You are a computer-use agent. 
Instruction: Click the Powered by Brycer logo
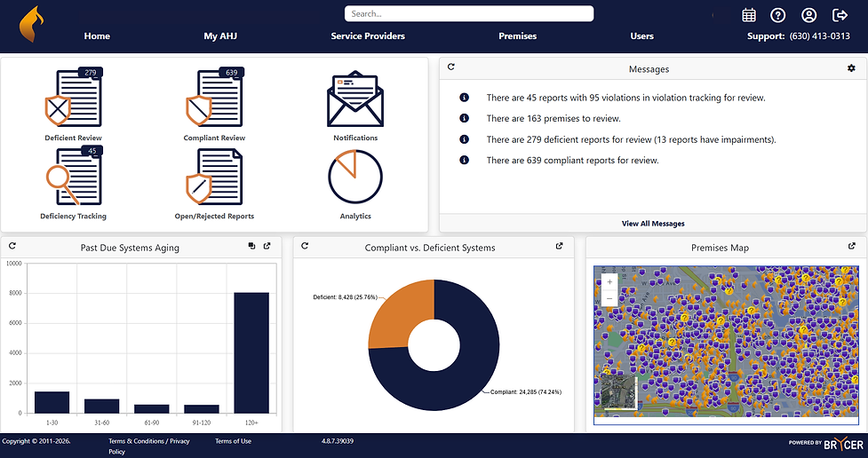click(x=826, y=444)
